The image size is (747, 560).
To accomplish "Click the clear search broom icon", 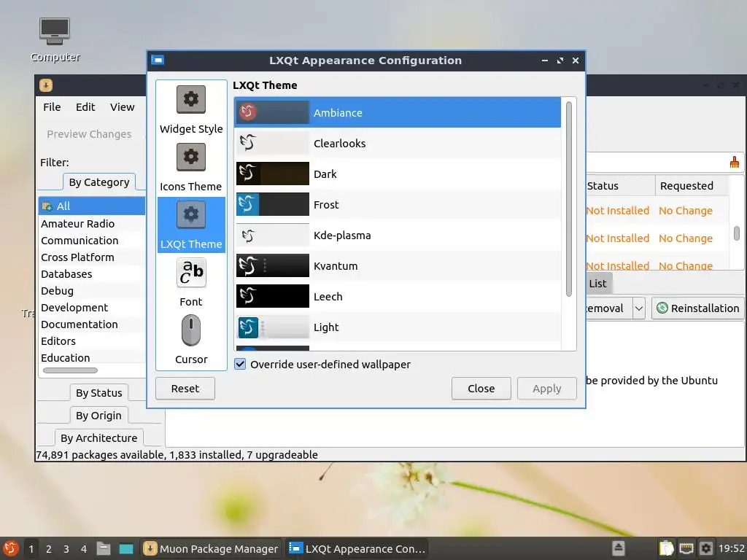I will point(734,163).
